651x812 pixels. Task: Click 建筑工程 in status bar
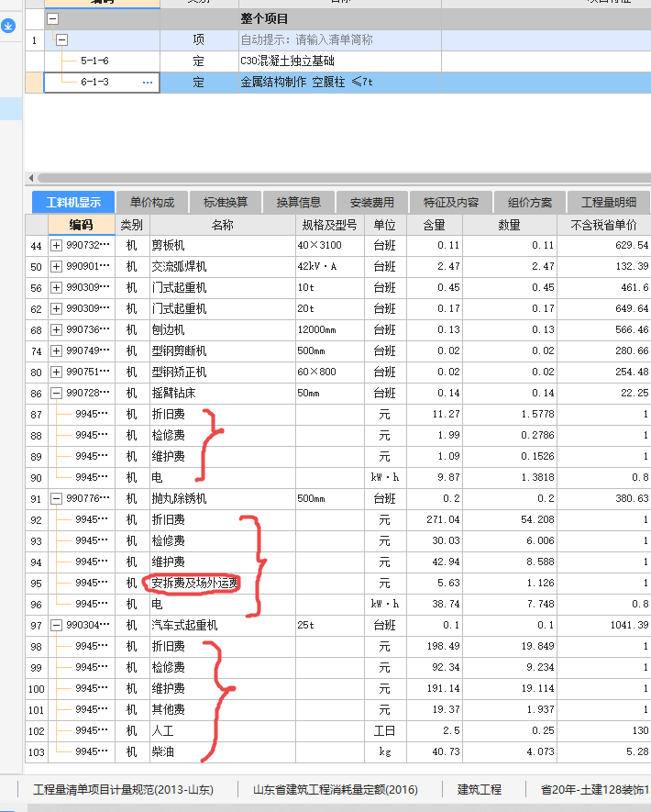(480, 790)
